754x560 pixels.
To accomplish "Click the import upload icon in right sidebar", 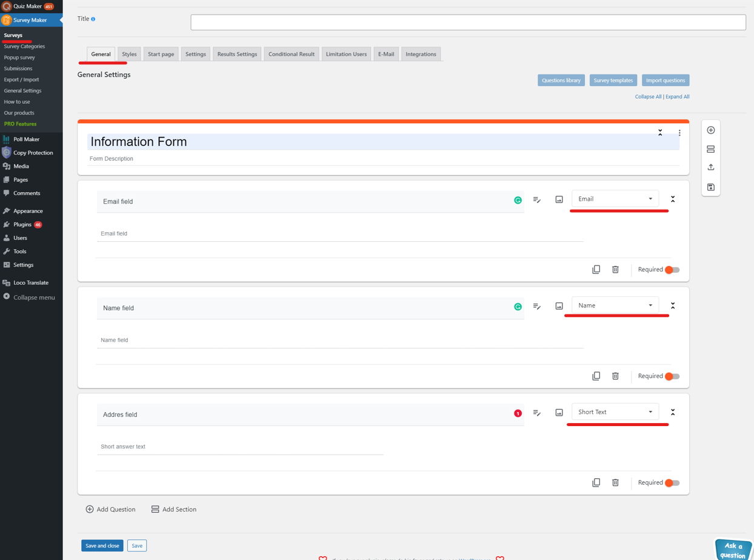I will click(711, 167).
